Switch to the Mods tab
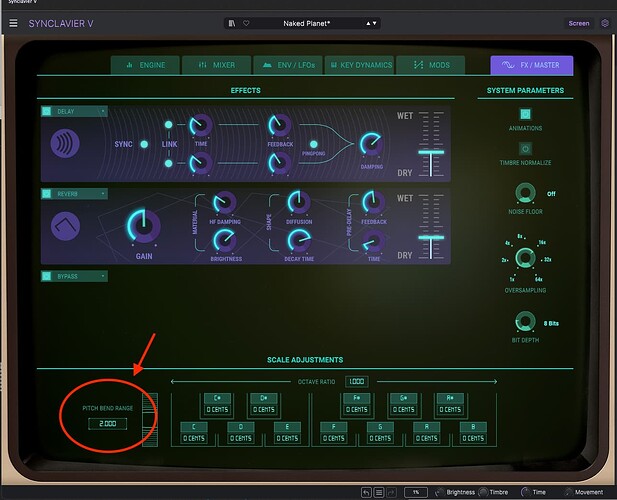 [x=431, y=65]
